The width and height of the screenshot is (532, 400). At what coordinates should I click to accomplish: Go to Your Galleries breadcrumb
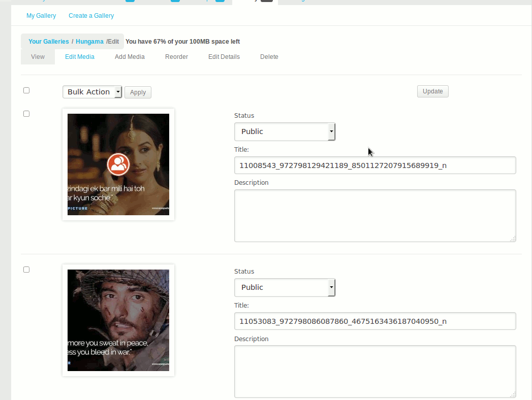pos(48,41)
